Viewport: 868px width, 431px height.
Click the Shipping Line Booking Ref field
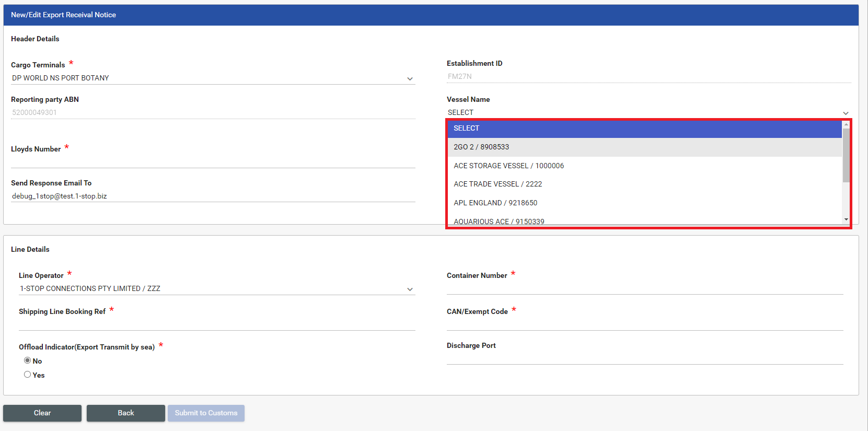(216, 324)
